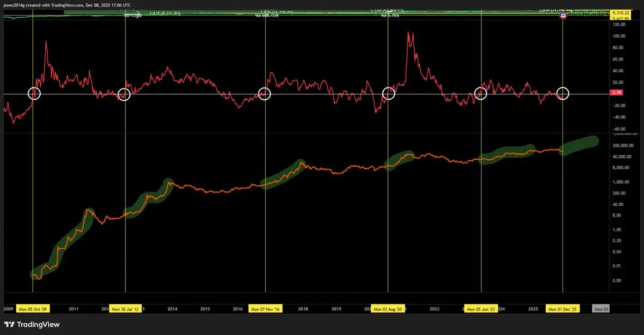Click the 2022 year label on time axis
This screenshot has width=644, height=335.
pos(434,309)
